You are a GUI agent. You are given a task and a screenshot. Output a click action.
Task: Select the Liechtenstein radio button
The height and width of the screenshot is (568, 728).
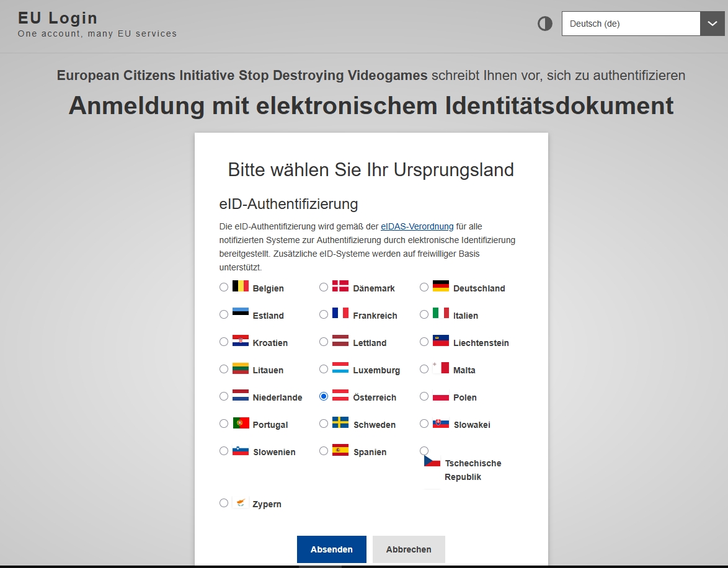[424, 342]
